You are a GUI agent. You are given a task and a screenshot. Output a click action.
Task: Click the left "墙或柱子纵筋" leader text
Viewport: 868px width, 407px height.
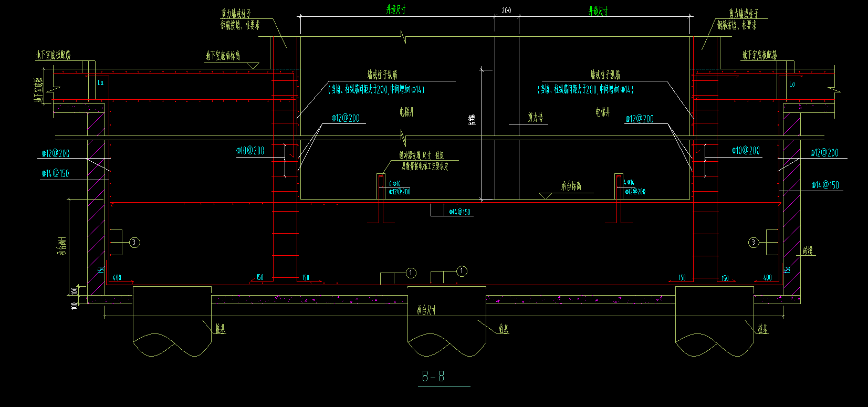click(382, 75)
